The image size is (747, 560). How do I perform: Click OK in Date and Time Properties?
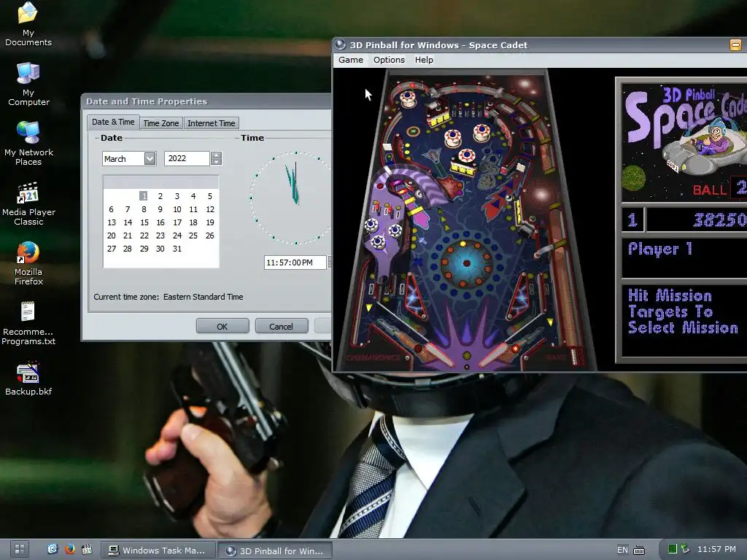coord(222,326)
